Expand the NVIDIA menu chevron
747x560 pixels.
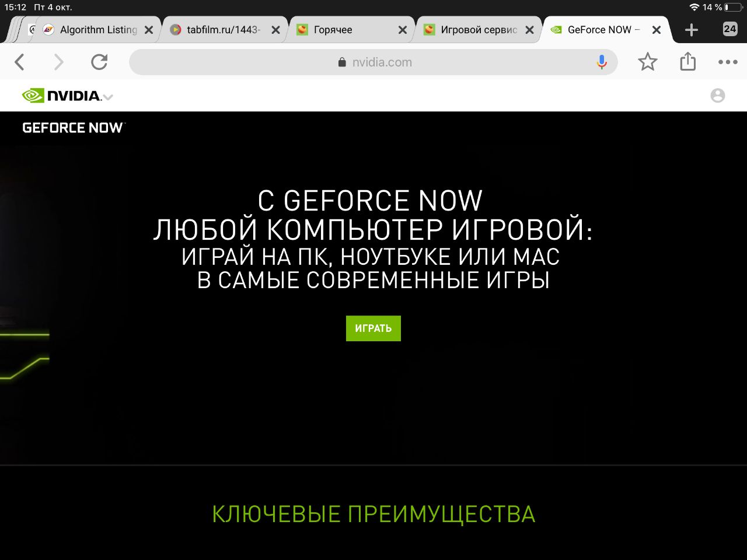pos(108,97)
